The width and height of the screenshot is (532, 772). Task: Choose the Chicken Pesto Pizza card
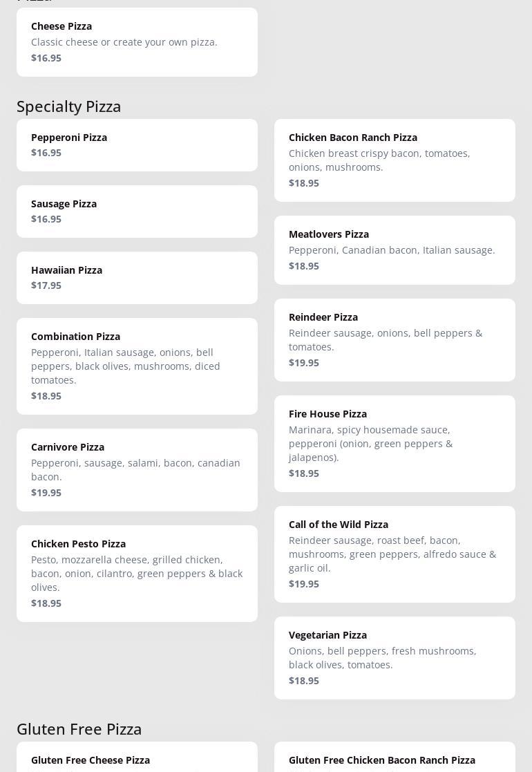tap(137, 573)
